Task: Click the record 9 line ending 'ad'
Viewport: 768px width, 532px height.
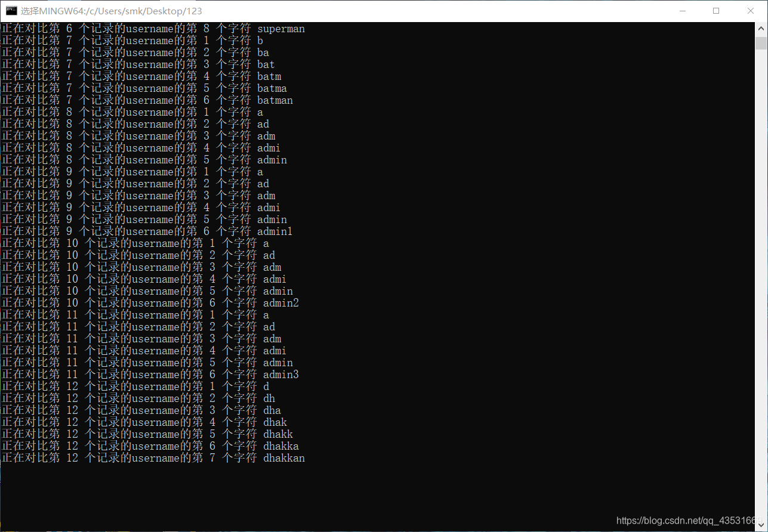Action: tap(135, 184)
